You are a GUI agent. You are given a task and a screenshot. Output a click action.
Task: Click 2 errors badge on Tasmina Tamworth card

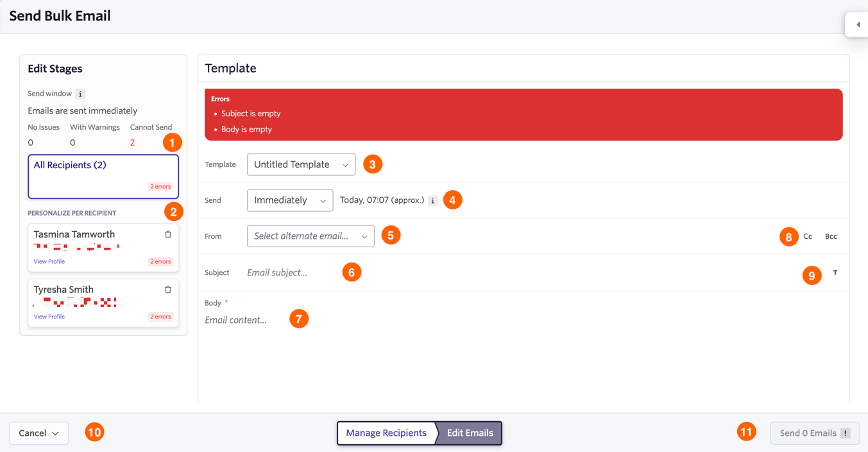click(160, 261)
